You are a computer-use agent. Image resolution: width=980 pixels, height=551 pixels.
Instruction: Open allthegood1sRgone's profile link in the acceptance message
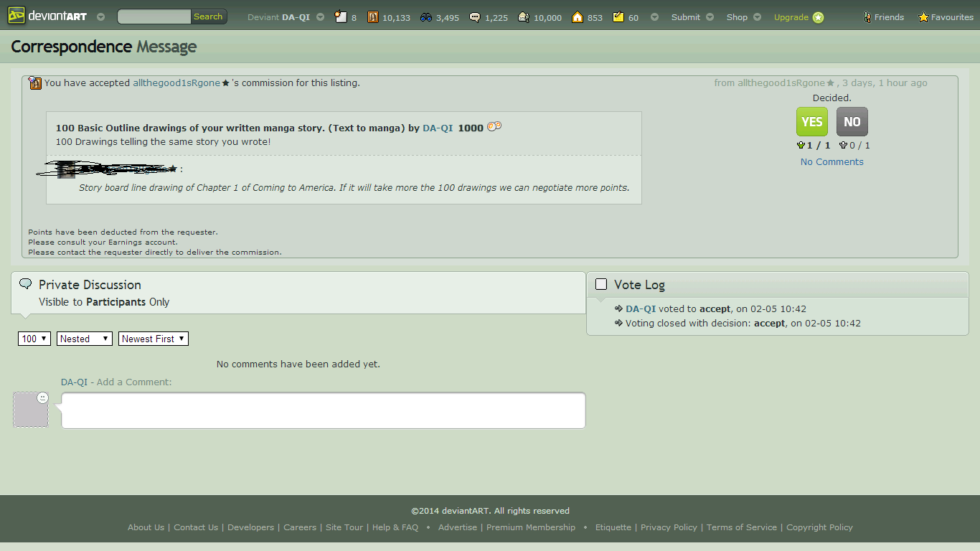point(176,83)
